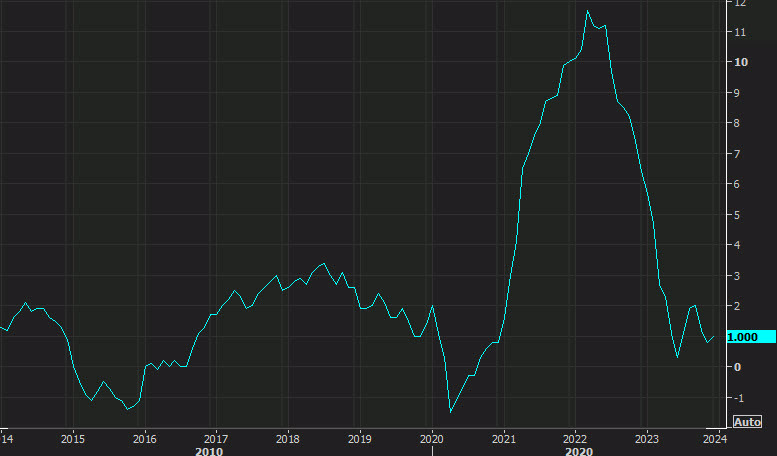The image size is (777, 456).
Task: Click the 5 value on the vertical axis
Action: [x=737, y=215]
